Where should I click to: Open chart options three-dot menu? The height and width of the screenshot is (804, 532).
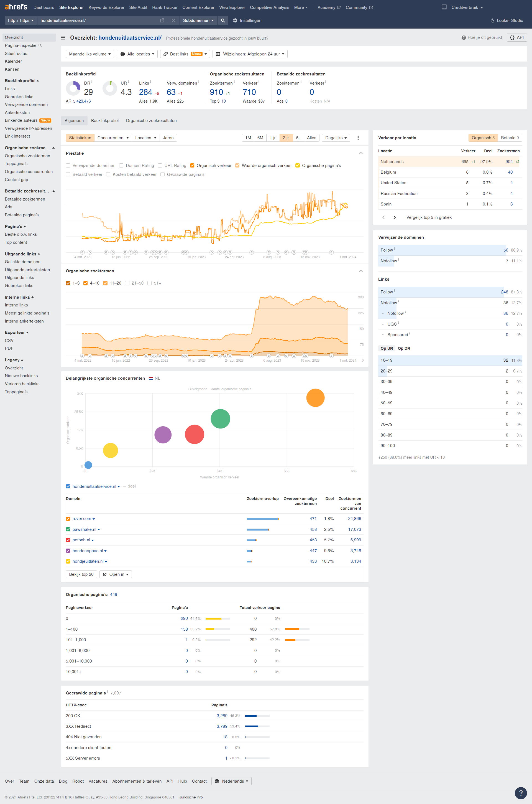358,138
